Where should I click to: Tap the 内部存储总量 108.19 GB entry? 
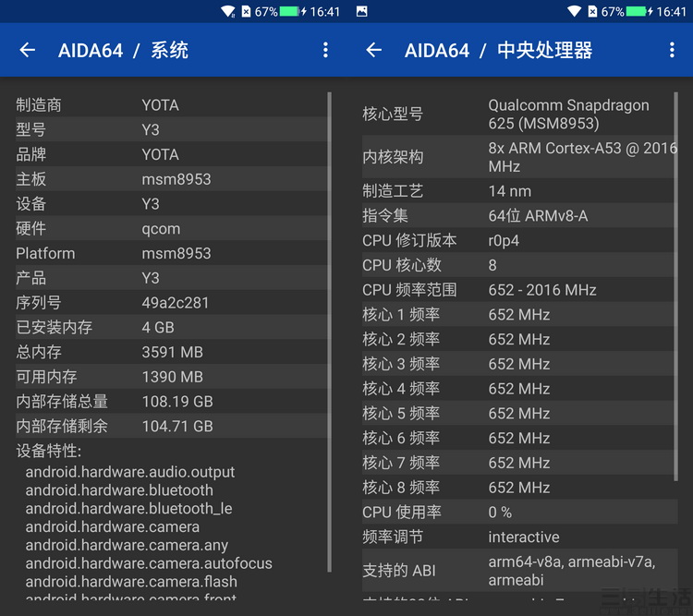[171, 402]
